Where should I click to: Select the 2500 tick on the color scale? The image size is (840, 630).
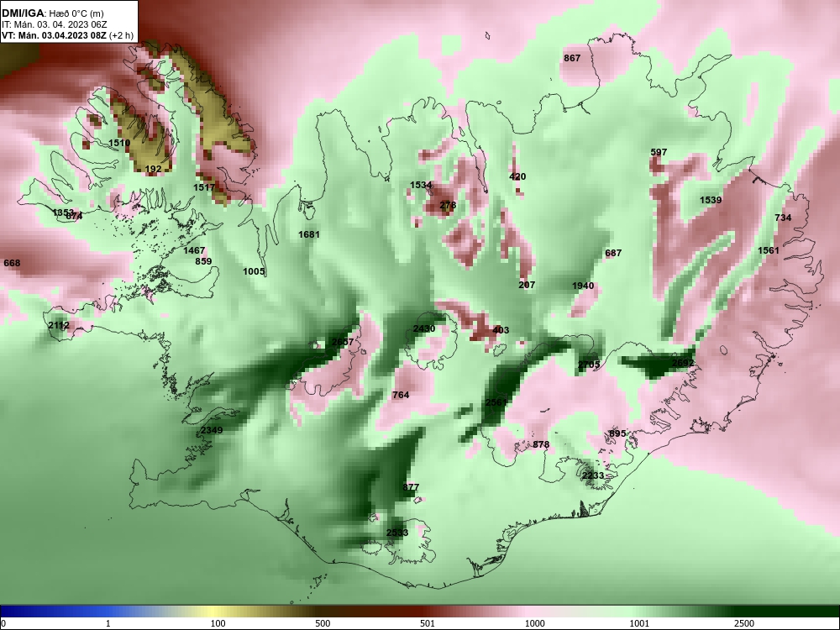coord(744,623)
